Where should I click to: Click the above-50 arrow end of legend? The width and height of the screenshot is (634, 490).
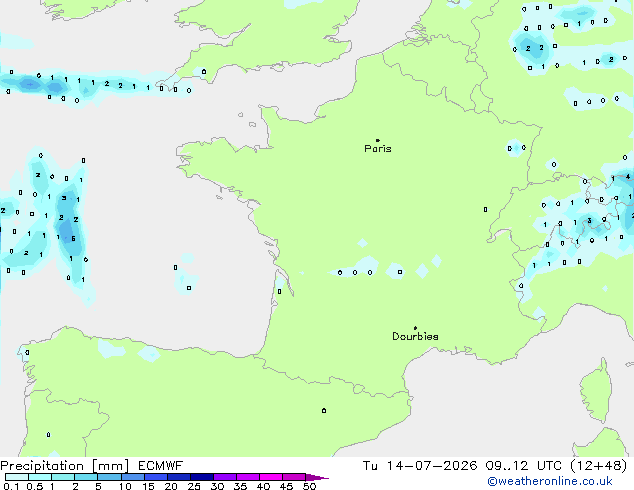tap(317, 477)
